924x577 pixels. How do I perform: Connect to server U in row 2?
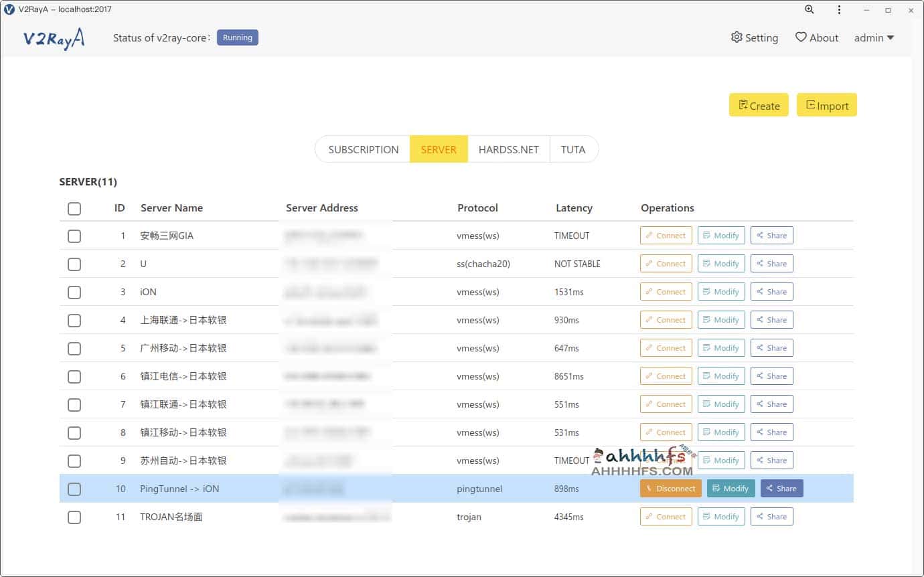pos(666,264)
